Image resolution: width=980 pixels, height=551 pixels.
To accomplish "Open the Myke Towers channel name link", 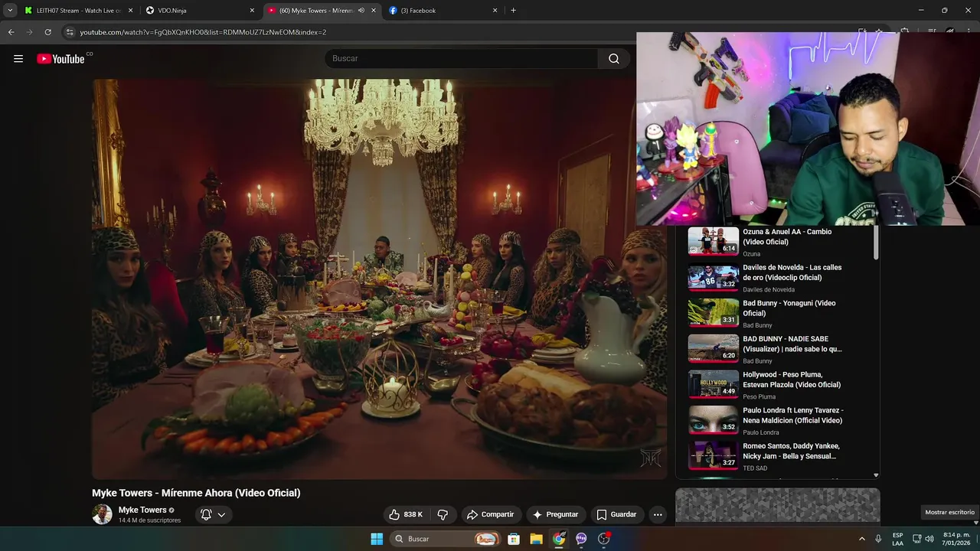I will click(142, 510).
